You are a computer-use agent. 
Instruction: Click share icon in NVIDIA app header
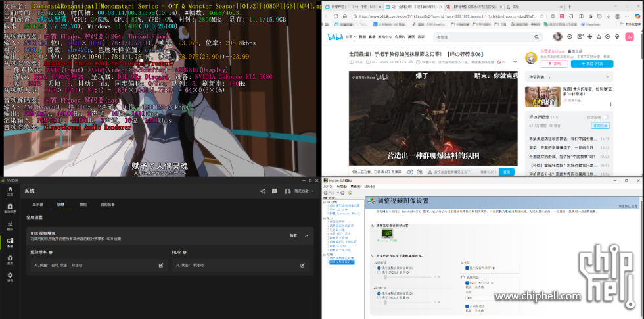pyautogui.click(x=262, y=191)
